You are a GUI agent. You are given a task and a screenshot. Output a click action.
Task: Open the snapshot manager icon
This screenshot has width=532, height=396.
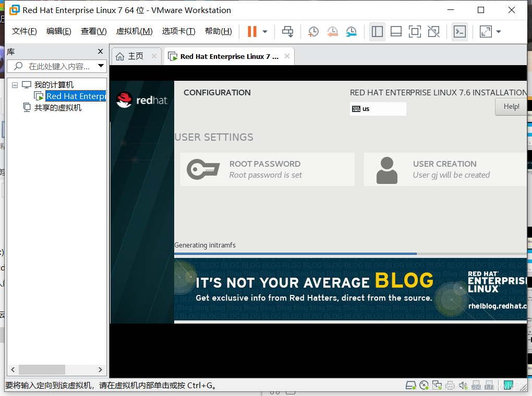tap(352, 32)
